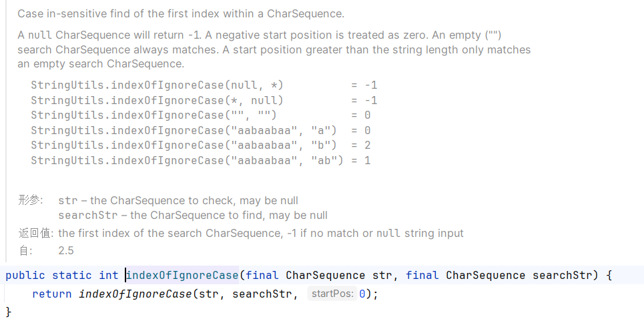Click the second final keyword in signature

(422, 275)
